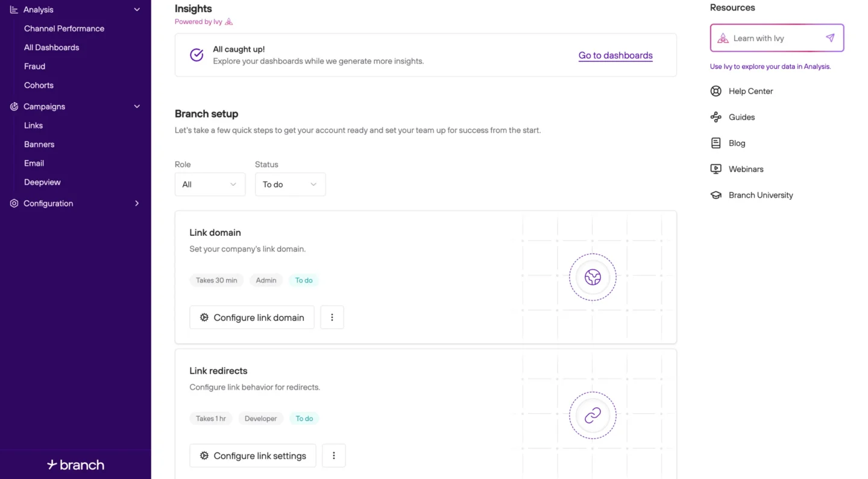
Task: Open more options menu for Link domain
Action: pos(332,317)
